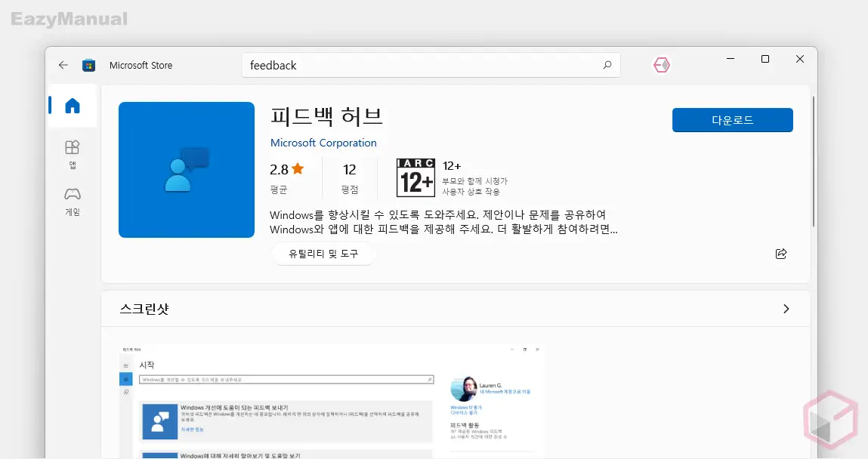Expand the 스크린샷 (Screenshots) section chevron
This screenshot has height=459, width=868.
[x=786, y=308]
